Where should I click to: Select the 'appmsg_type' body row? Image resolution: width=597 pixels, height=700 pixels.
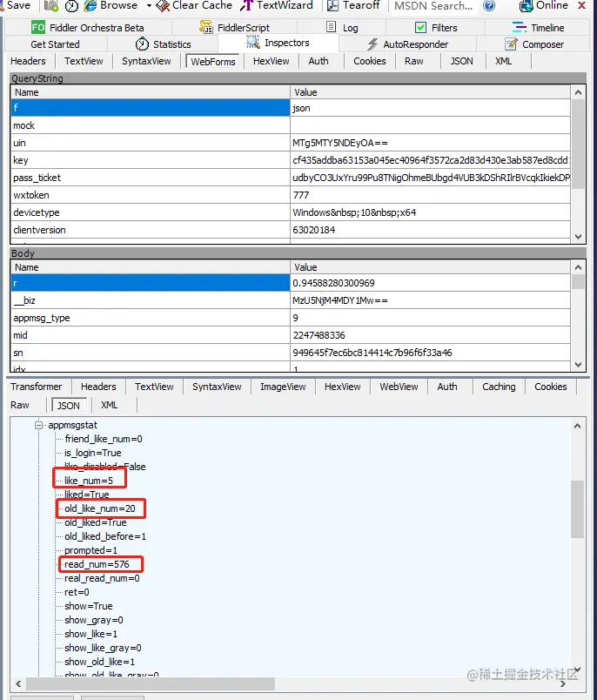pos(291,318)
